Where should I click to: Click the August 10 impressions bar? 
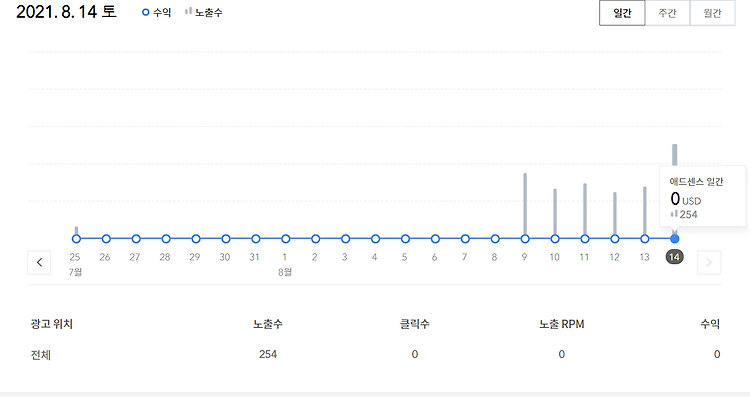pos(555,211)
